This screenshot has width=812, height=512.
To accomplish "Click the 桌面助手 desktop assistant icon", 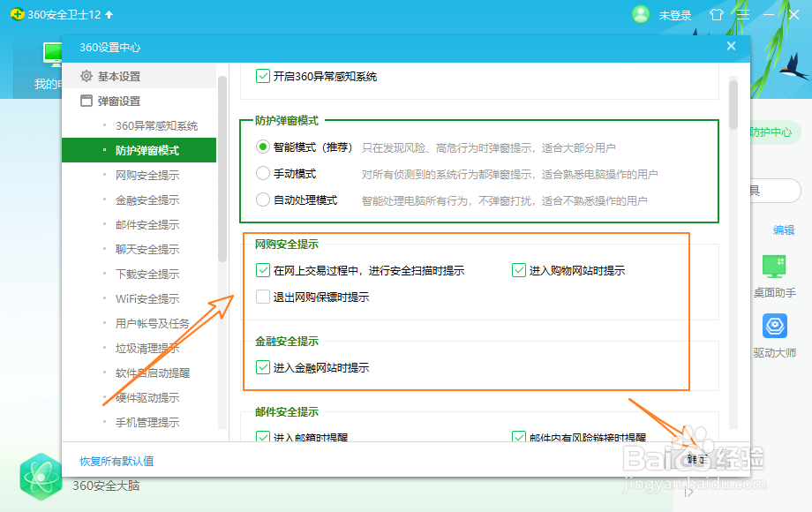I will (x=774, y=267).
